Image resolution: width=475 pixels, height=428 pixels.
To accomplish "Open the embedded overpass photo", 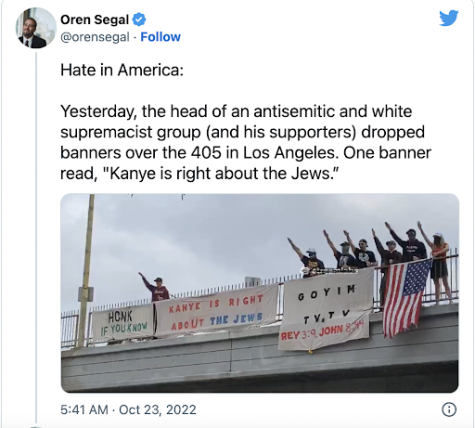I will coord(260,293).
